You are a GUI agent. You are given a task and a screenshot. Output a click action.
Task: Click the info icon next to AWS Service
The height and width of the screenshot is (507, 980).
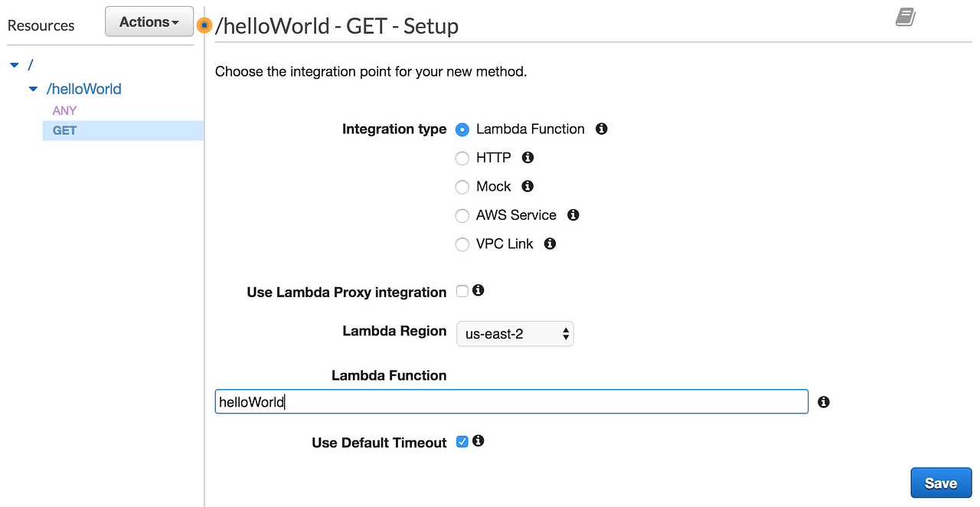tap(573, 216)
